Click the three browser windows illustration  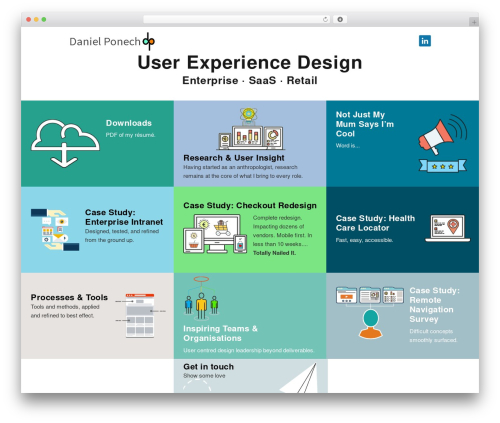370,295
